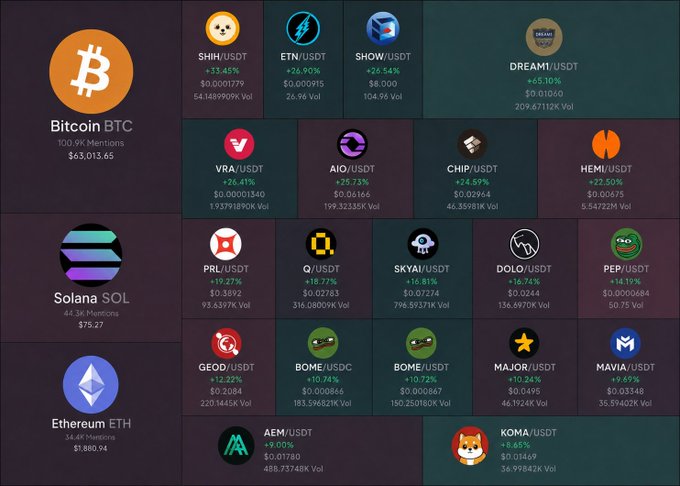Click the +19.27% change on PRL
Viewport: 680px width, 486px height.
[226, 282]
